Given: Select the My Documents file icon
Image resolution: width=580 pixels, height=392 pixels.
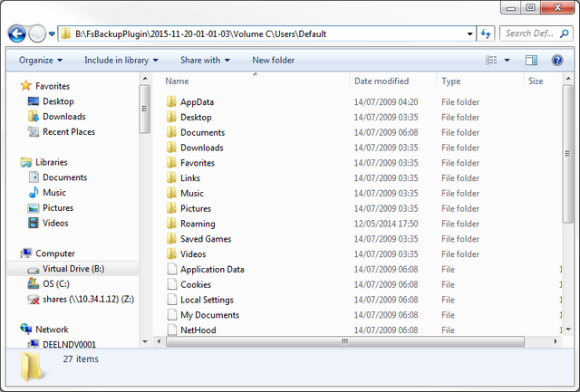Looking at the screenshot, I should coord(171,314).
